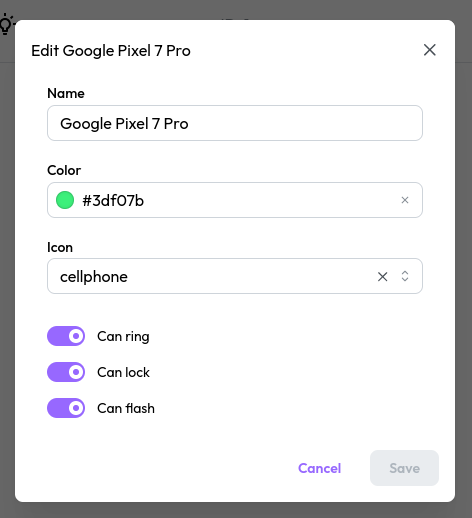
Task: Click the Can flash label text
Action: pyautogui.click(x=126, y=408)
